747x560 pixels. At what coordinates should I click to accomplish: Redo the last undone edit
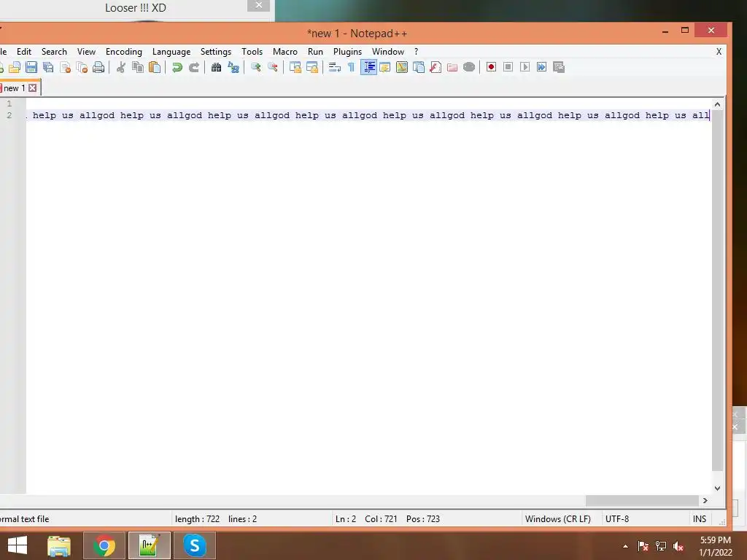(x=194, y=67)
